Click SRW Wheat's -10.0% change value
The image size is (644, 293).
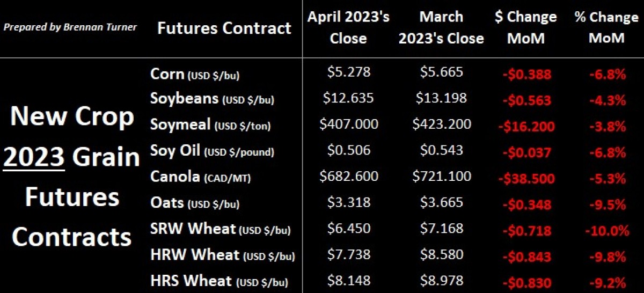tap(608, 231)
